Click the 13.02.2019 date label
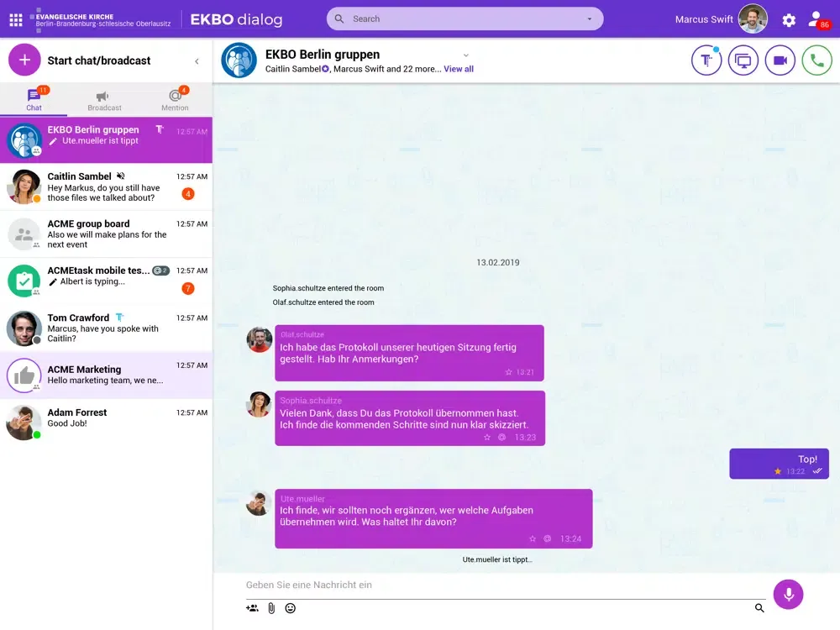840x630 pixels. 498,262
